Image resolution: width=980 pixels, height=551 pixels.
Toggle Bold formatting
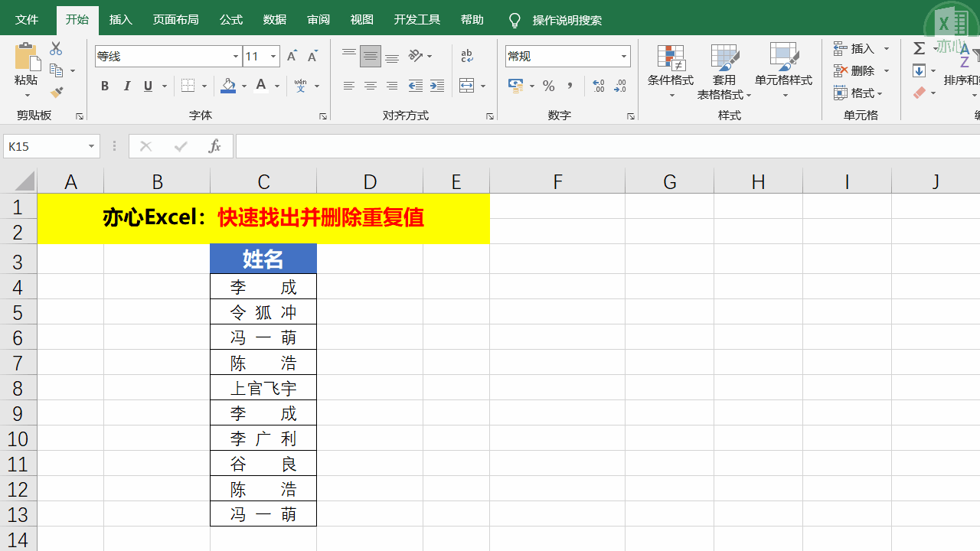click(x=105, y=86)
